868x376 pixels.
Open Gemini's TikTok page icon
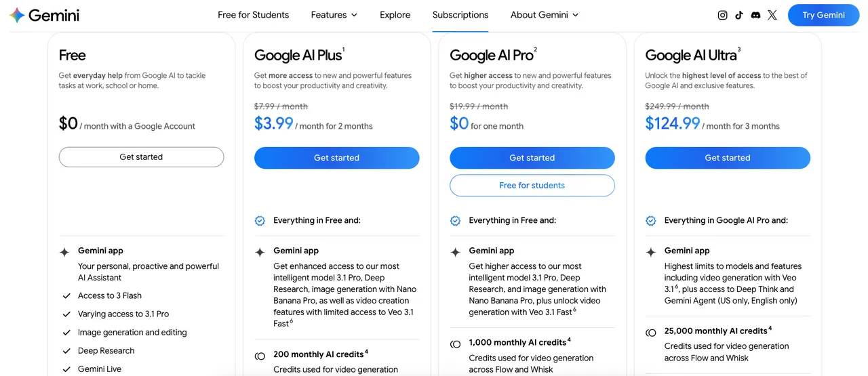(739, 15)
